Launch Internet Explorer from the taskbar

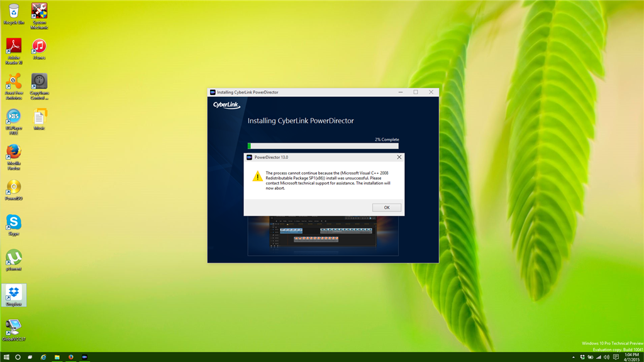[43, 357]
